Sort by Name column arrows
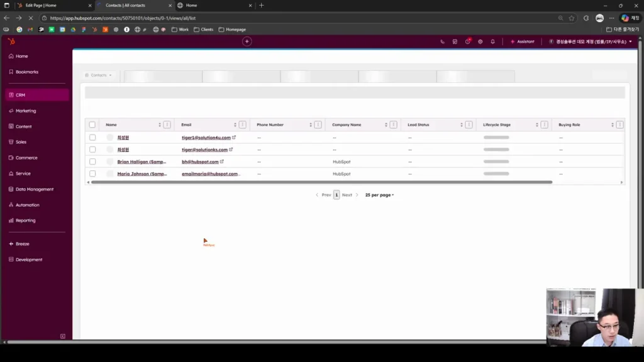 pyautogui.click(x=159, y=125)
